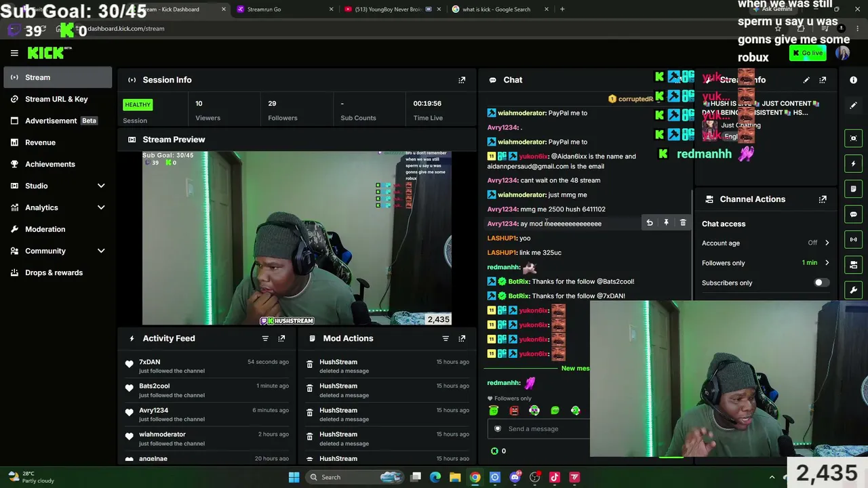Open the 7xDAN follower entry

(206, 366)
